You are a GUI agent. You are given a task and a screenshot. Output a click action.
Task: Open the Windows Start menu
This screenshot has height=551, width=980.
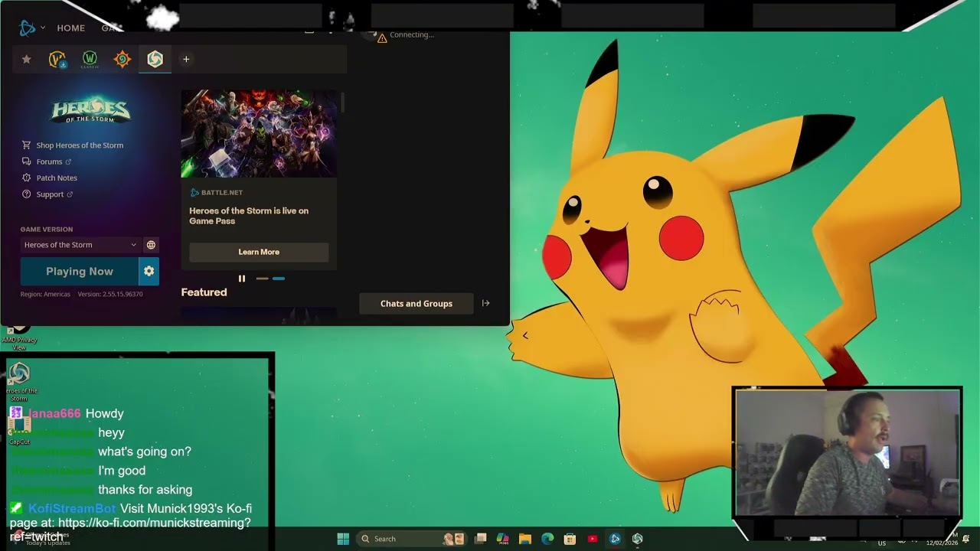tap(343, 539)
